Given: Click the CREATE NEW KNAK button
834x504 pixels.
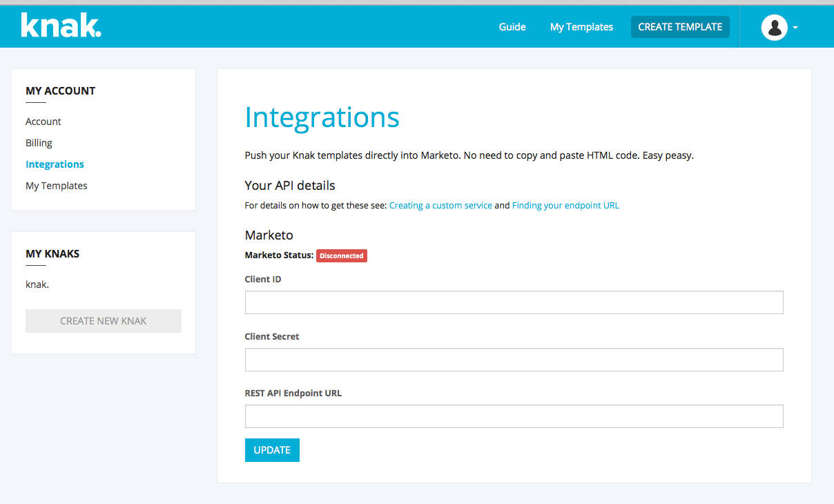Looking at the screenshot, I should pos(104,321).
